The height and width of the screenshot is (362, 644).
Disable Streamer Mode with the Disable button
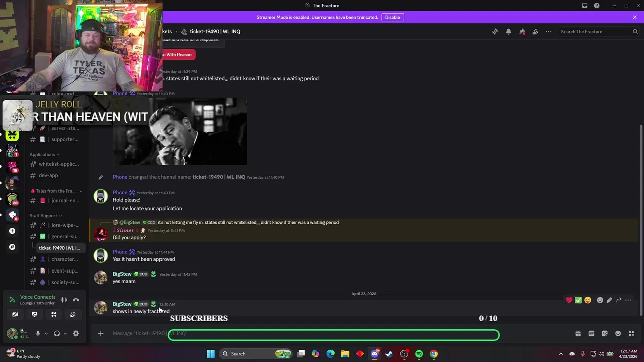point(392,17)
